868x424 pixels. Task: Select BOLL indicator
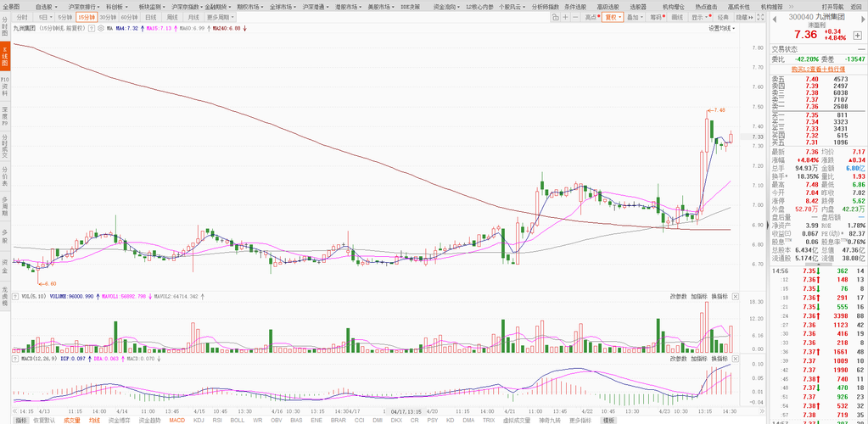point(238,420)
